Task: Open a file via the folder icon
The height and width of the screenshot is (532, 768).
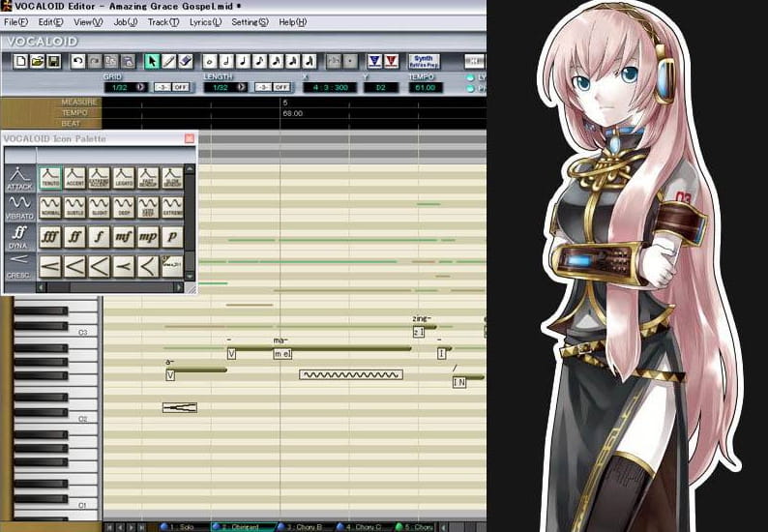Action: coord(37,61)
